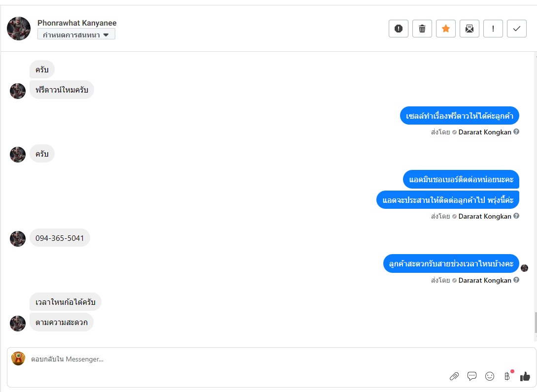The image size is (537, 392).
Task: Toggle the orange star follow-up marker
Action: pos(446,29)
